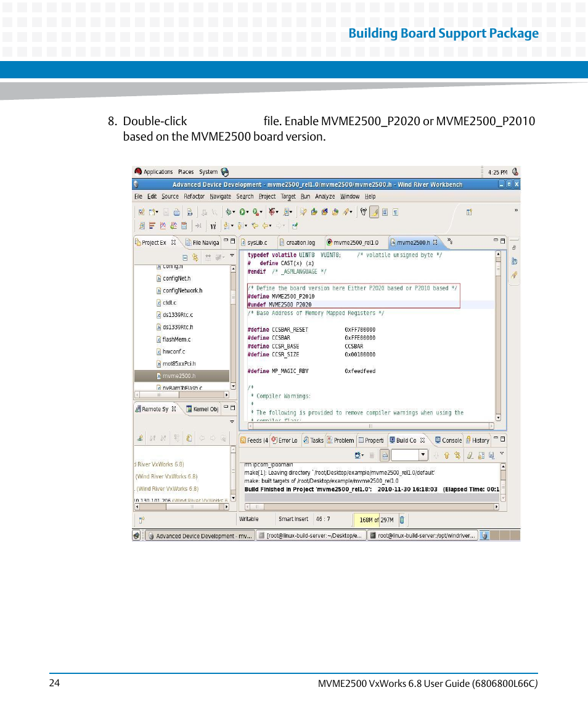Click the rightmost icon on second toolbar row
The width and height of the screenshot is (588, 706).
pos(295,226)
